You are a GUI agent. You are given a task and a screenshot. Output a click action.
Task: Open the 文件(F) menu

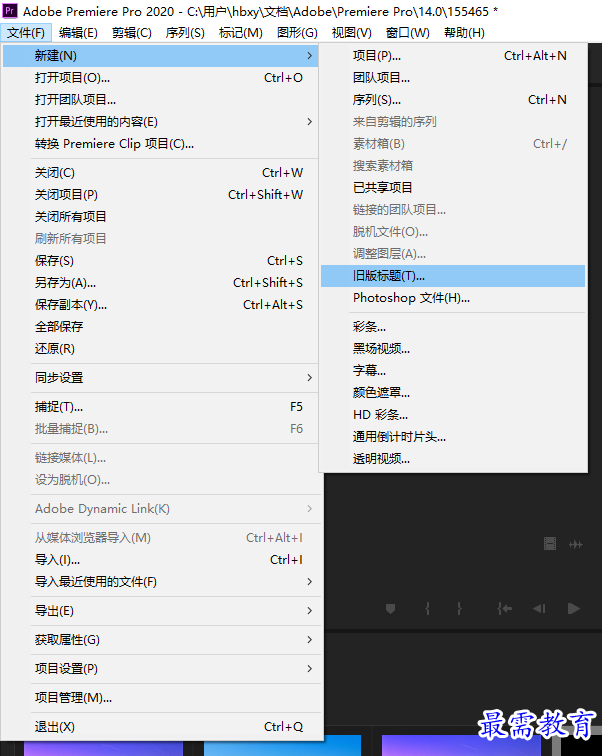tap(26, 33)
